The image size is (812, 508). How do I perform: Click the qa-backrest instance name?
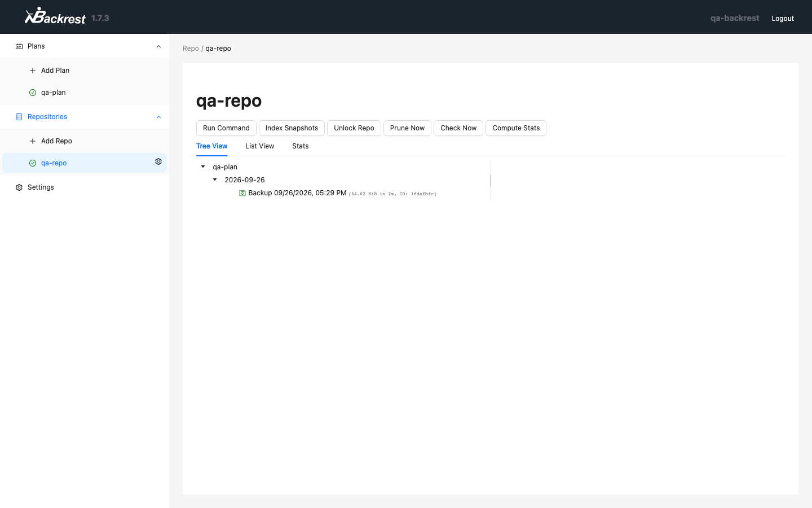point(735,18)
